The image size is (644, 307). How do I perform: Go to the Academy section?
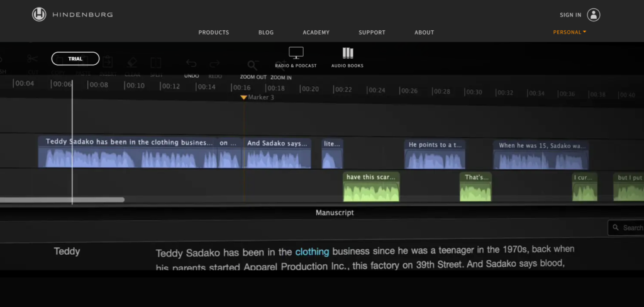[x=316, y=33]
